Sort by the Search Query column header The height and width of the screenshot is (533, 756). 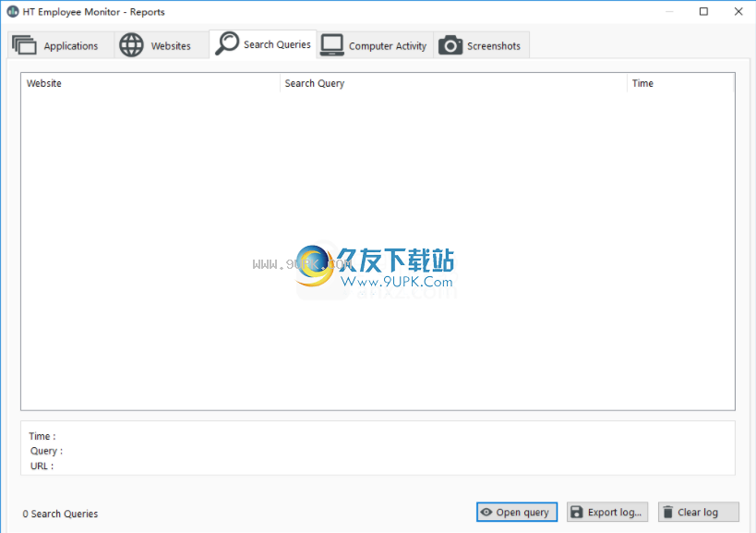[x=453, y=83]
